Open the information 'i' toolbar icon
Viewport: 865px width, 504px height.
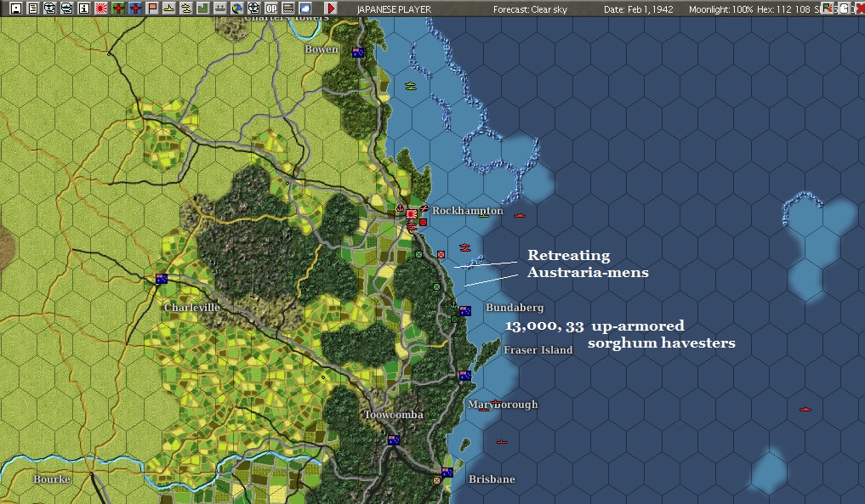pyautogui.click(x=84, y=8)
